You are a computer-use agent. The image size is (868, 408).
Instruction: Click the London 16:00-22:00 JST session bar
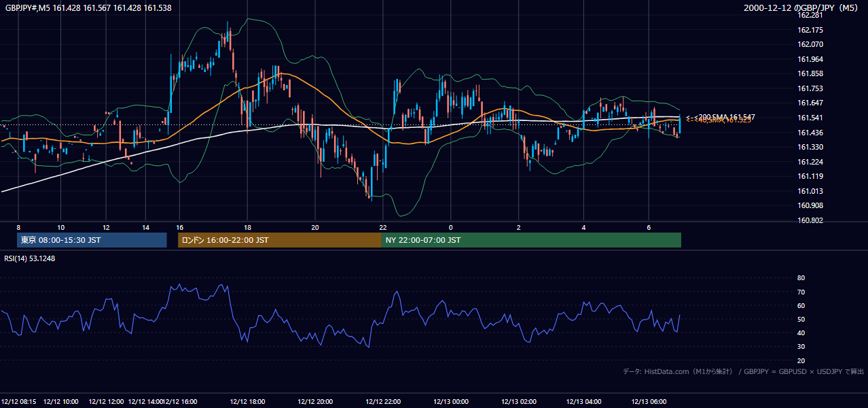(280, 240)
